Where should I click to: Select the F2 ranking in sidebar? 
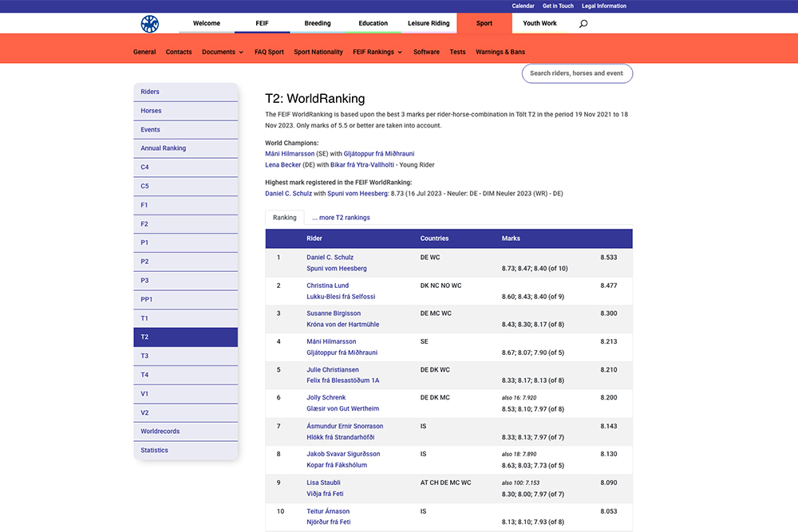tap(186, 224)
